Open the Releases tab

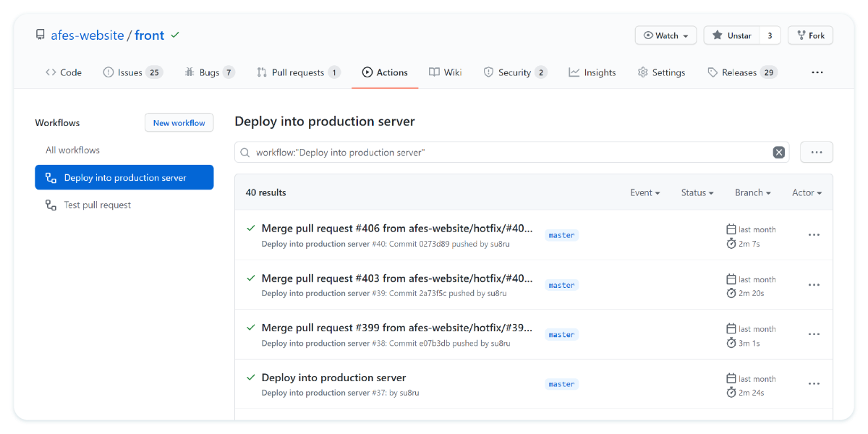tap(742, 72)
